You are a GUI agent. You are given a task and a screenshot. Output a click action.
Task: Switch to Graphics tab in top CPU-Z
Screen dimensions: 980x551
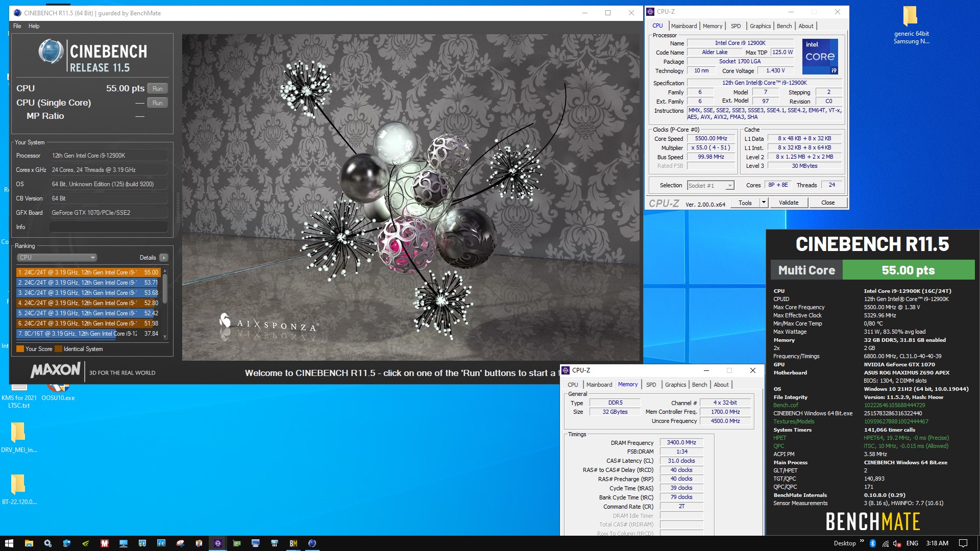point(760,26)
